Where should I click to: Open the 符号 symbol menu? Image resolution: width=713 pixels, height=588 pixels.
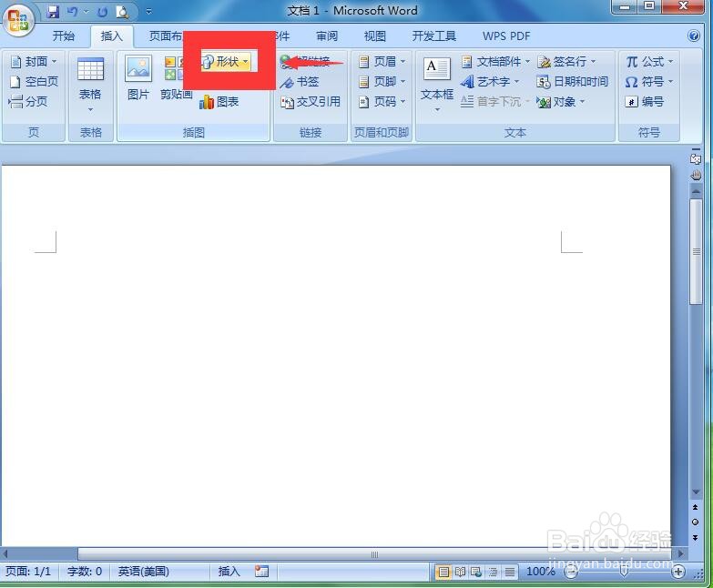coord(649,82)
